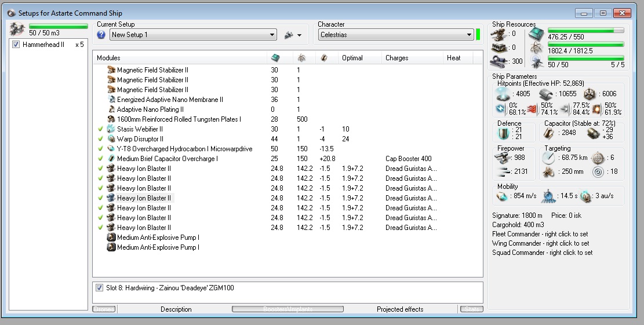The image size is (644, 325).
Task: Open the blue help question mark icon
Action: click(101, 35)
